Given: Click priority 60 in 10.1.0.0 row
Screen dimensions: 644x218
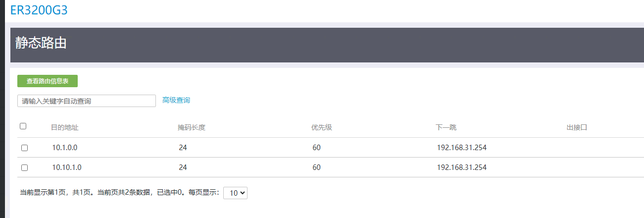Looking at the screenshot, I should pos(317,148).
